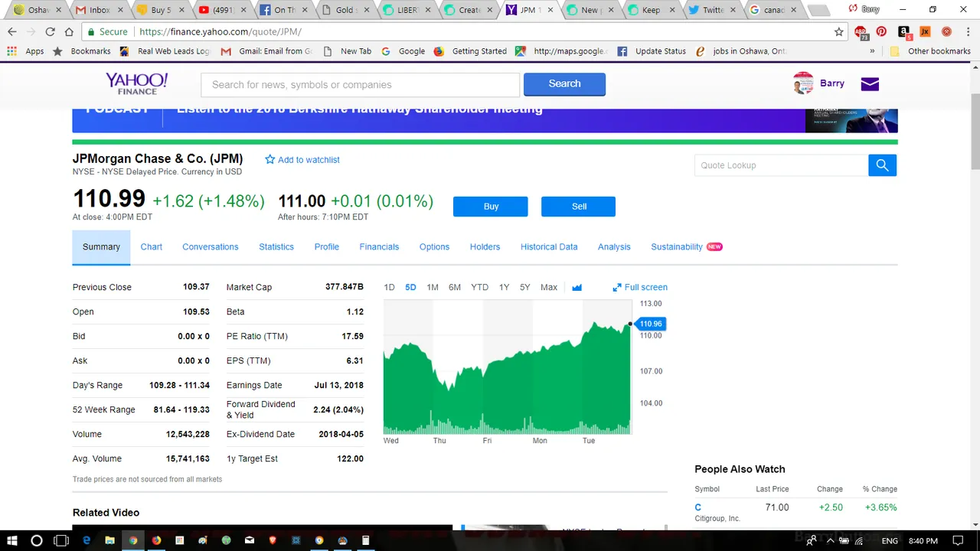This screenshot has height=551, width=980.
Task: Open the Statistics tab
Action: pyautogui.click(x=276, y=247)
